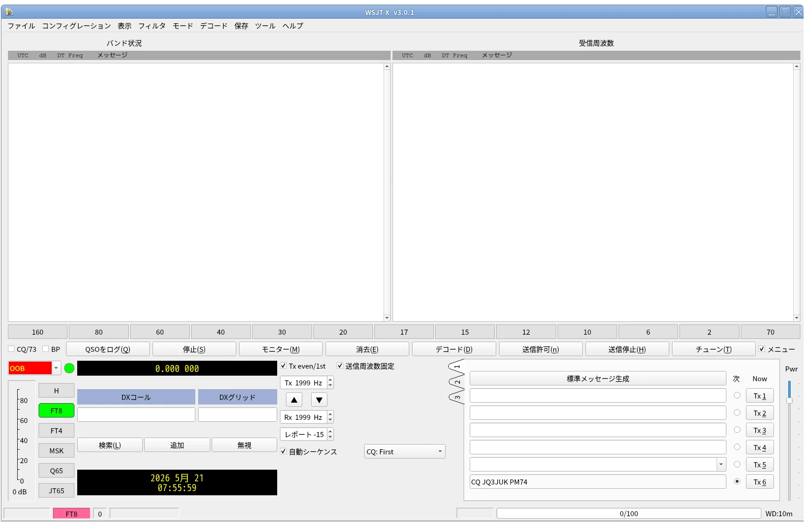Viewport: 812px width, 526px height.
Task: Click the H mode button
Action: point(56,391)
